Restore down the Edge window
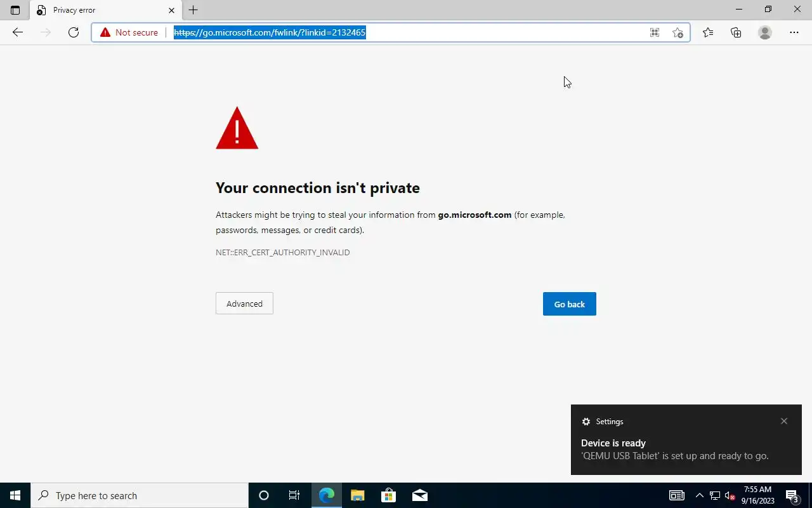Image resolution: width=812 pixels, height=508 pixels. point(768,10)
